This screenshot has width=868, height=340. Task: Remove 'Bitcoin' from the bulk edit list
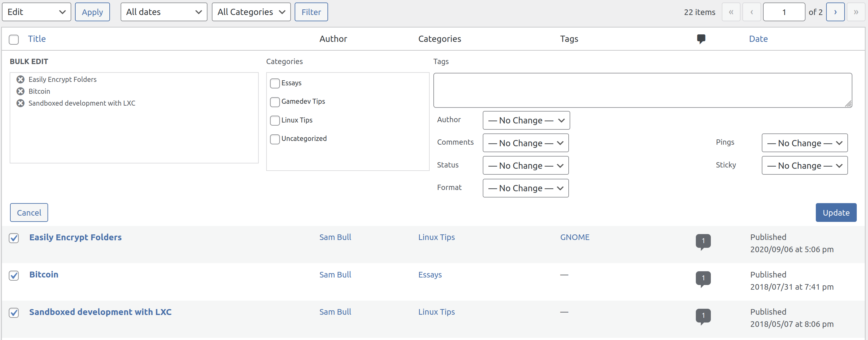[x=20, y=91]
